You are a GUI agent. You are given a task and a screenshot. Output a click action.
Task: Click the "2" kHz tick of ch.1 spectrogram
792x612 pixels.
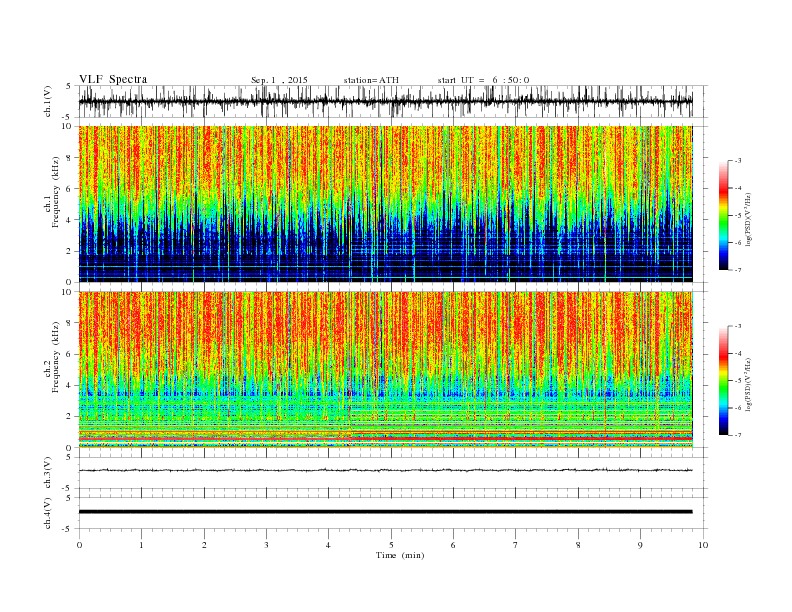[x=70, y=251]
